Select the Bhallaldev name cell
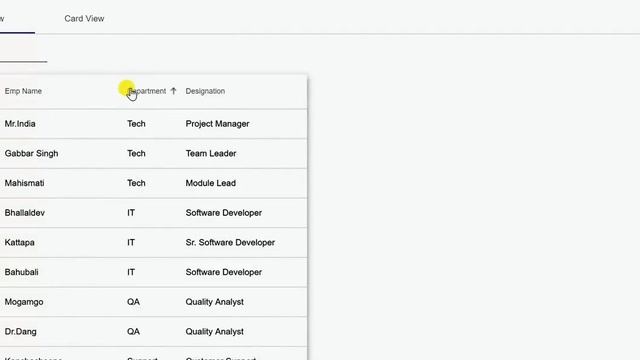 [x=25, y=213]
